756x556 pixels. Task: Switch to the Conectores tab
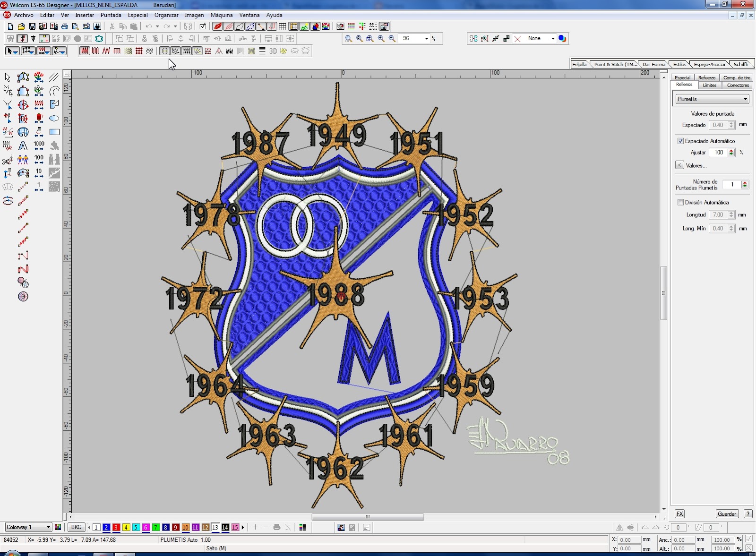(x=738, y=85)
